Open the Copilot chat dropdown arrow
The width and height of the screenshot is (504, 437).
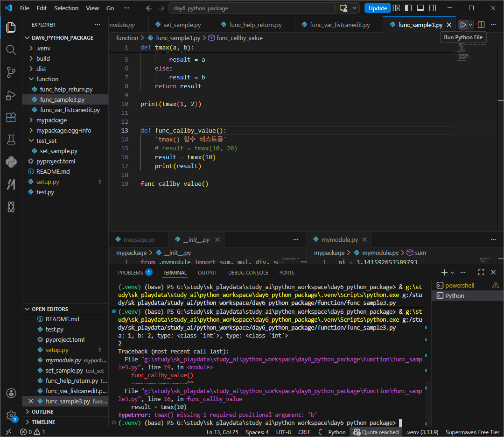click(355, 8)
